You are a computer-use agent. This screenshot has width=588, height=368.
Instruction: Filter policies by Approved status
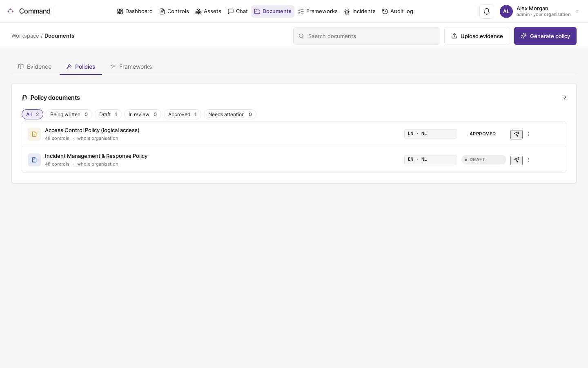pyautogui.click(x=182, y=114)
